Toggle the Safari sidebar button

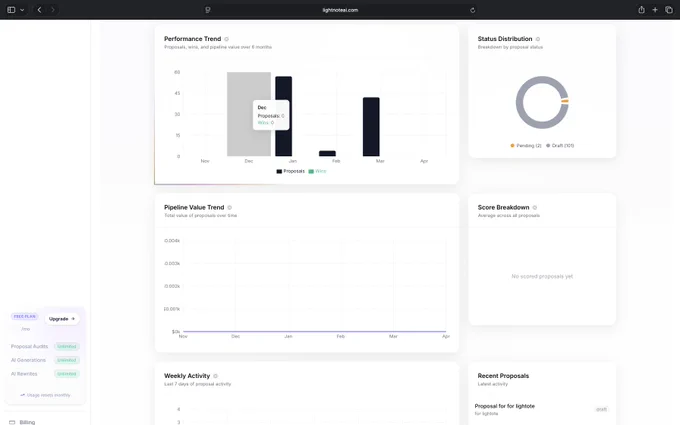pos(11,10)
